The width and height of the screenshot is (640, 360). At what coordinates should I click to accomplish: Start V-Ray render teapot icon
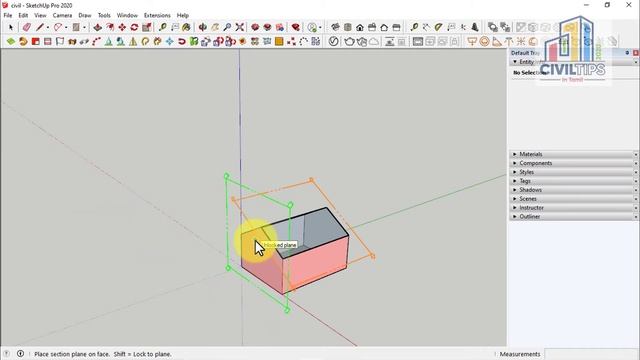click(349, 41)
